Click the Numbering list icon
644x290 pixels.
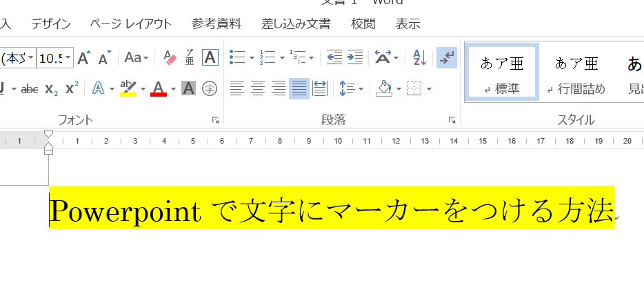(268, 57)
